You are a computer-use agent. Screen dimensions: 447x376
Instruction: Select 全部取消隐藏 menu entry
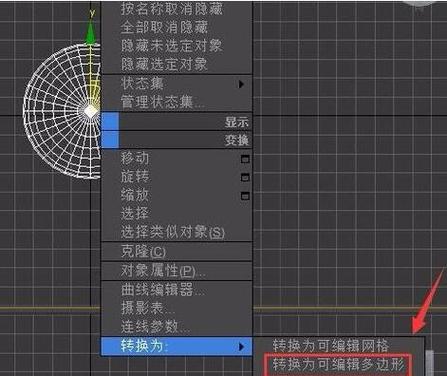point(177,27)
